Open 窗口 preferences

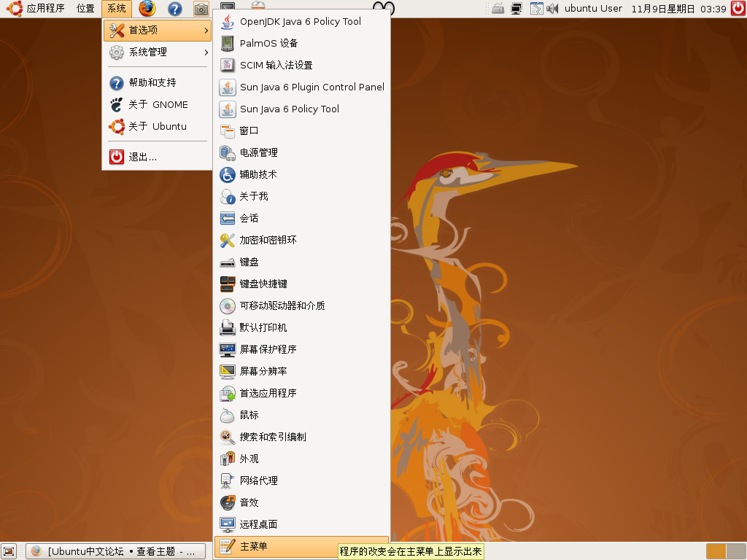(301, 131)
